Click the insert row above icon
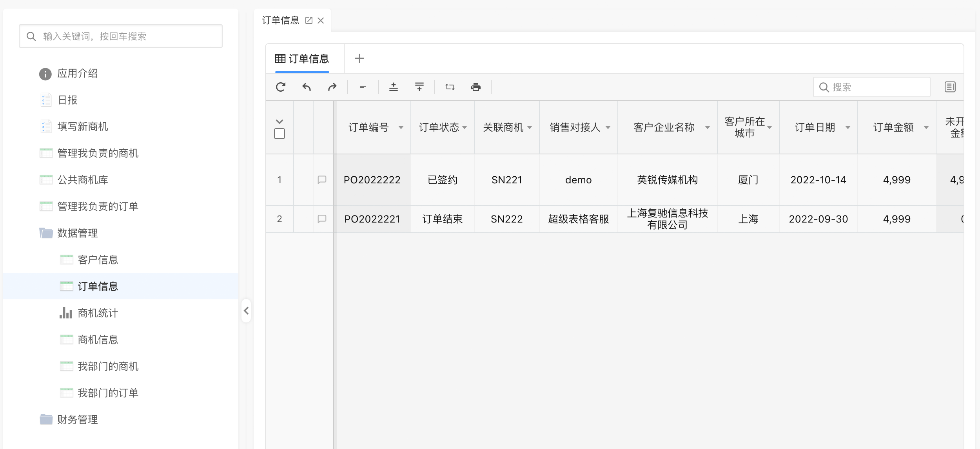The height and width of the screenshot is (449, 980). 394,87
